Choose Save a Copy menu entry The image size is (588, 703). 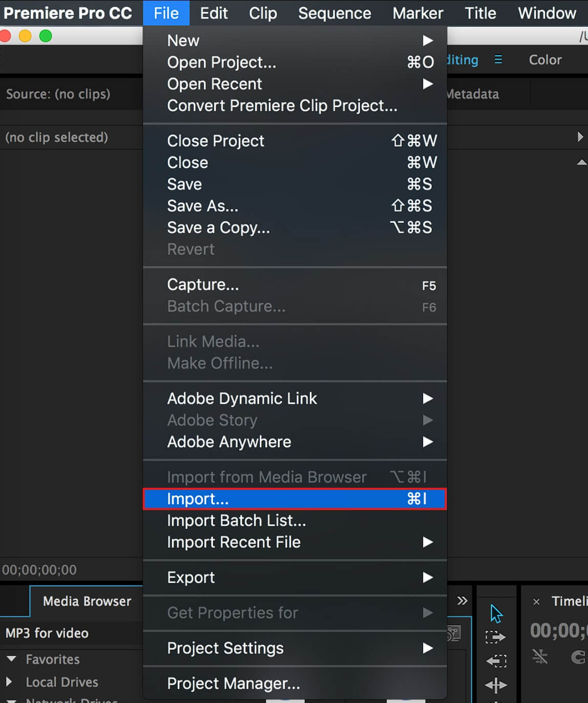coord(295,228)
